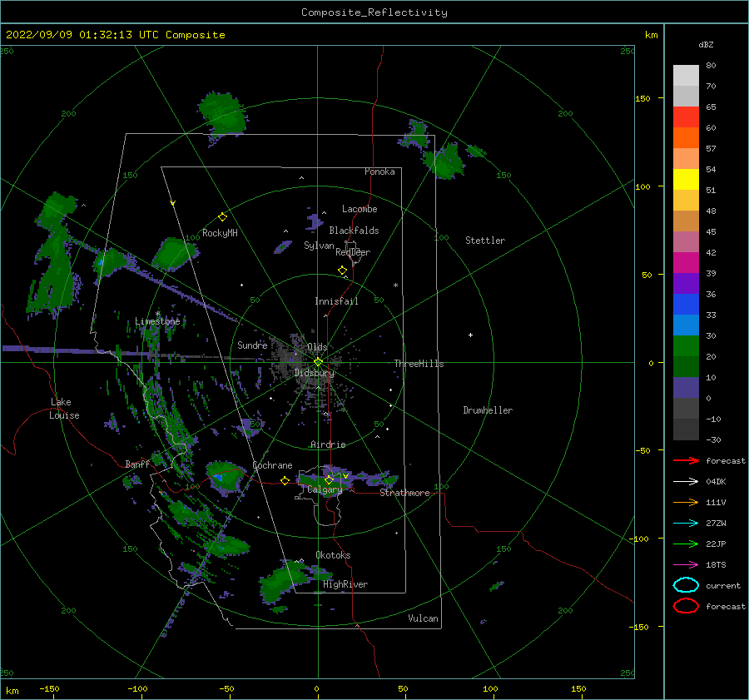Click the yellow diamond marker above Calgary
Image resolution: width=749 pixels, height=700 pixels.
tap(329, 479)
